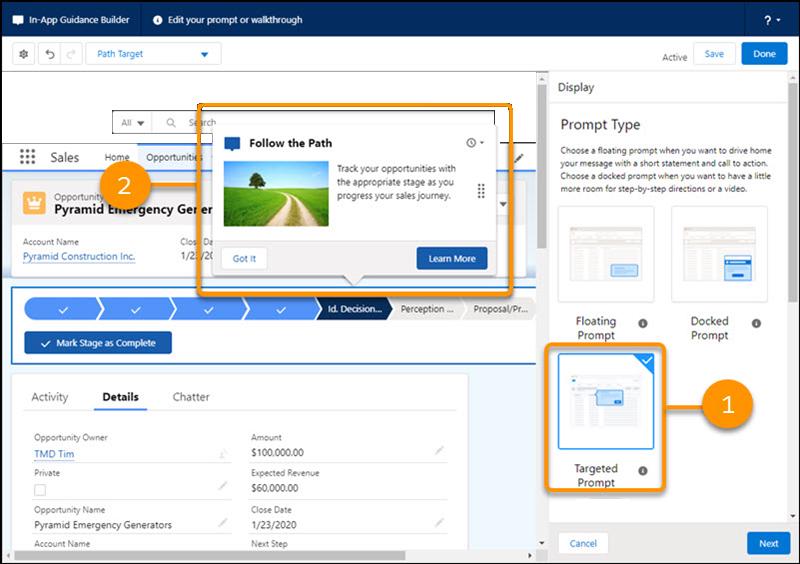Click info icon beside Targeted Prompt
Viewport: 800px width, 564px height.
tap(643, 470)
